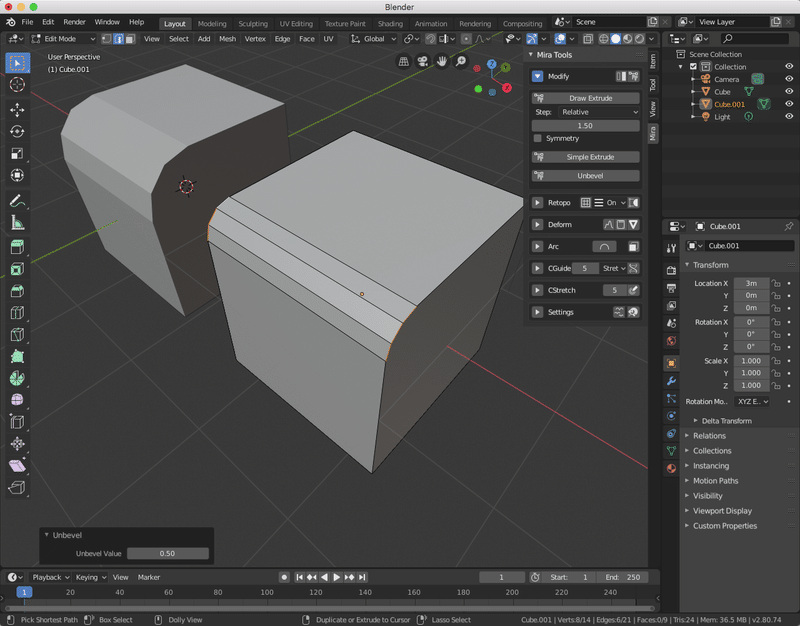Switch to the Sculpting workspace tab
Viewport: 800px width, 626px height.
252,23
